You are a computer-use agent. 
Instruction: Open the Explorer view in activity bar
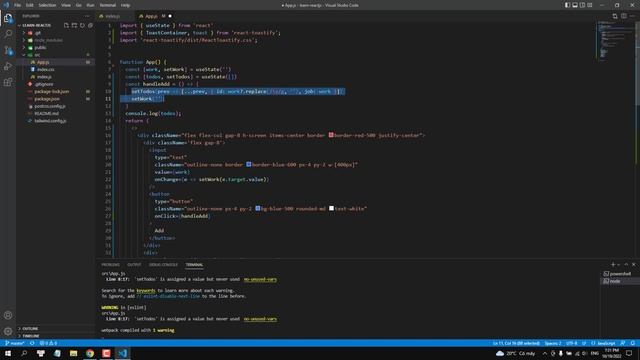coord(8,18)
